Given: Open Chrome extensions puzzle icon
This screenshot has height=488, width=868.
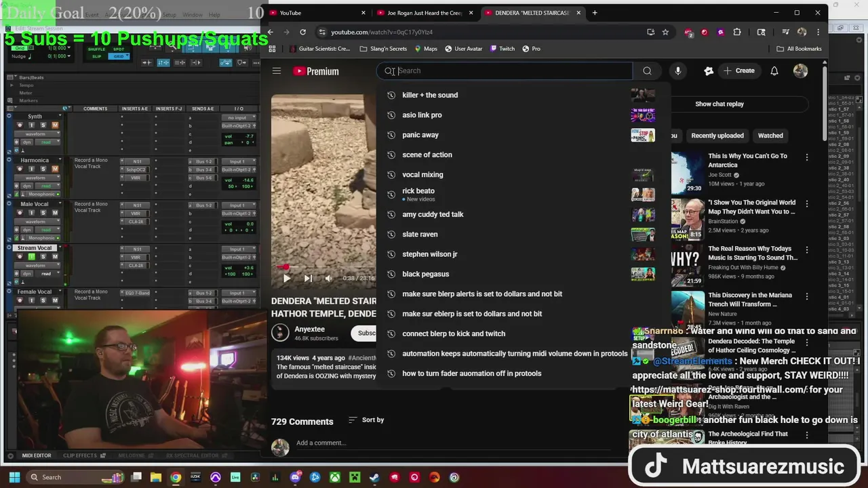Looking at the screenshot, I should [737, 32].
